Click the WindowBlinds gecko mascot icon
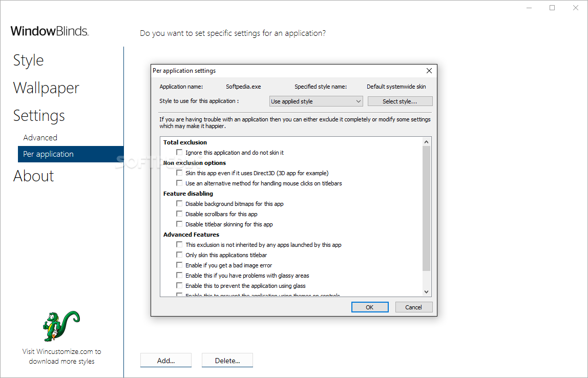Viewport: 588px width, 378px height. (61, 326)
